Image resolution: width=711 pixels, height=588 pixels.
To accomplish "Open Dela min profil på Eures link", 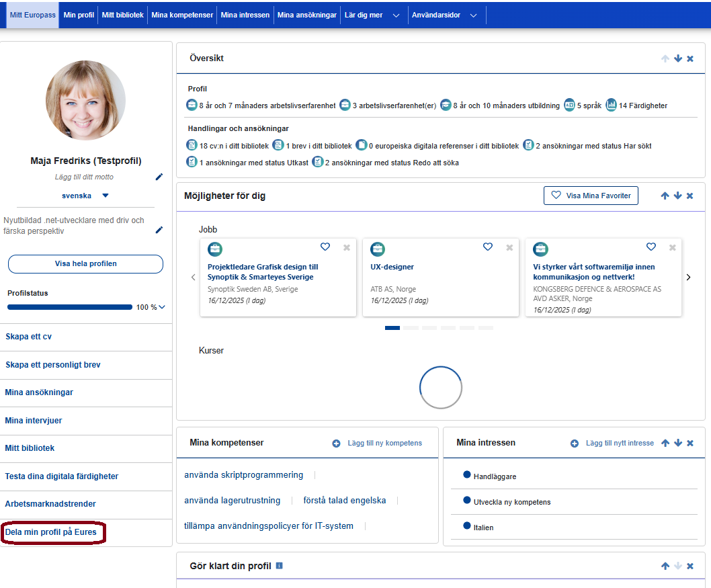I will click(x=51, y=532).
